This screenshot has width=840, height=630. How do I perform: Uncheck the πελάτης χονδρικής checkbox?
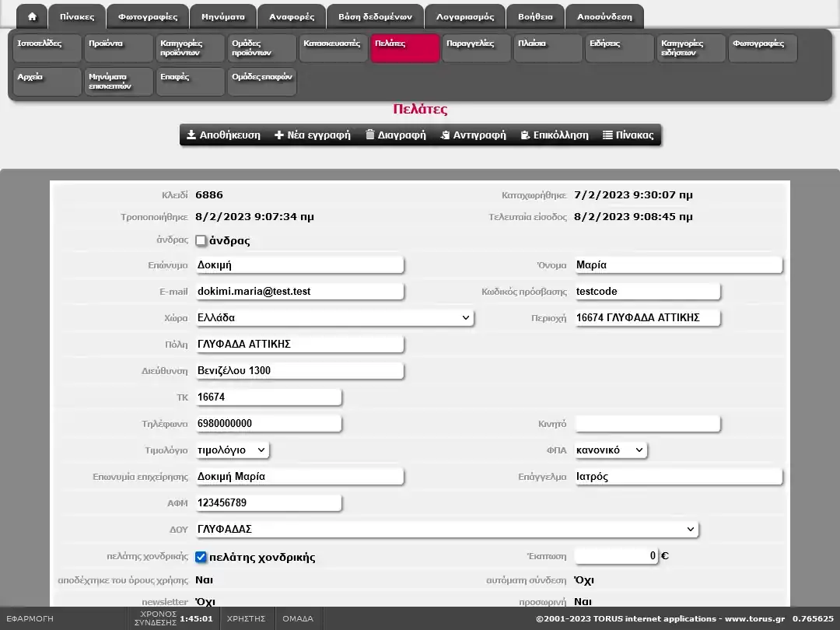click(x=201, y=558)
